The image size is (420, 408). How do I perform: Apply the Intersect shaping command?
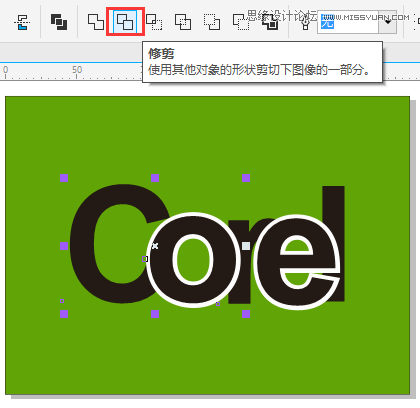coord(154,22)
